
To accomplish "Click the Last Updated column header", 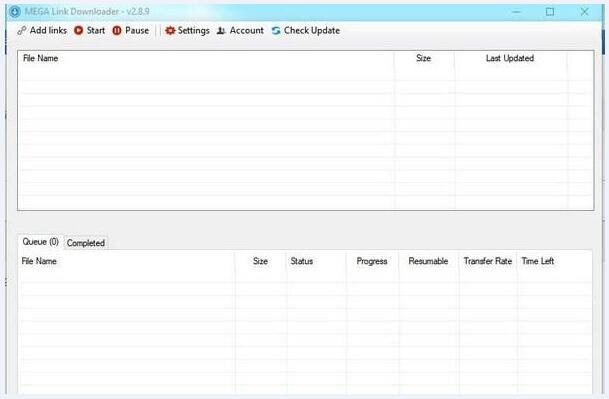I will click(510, 58).
